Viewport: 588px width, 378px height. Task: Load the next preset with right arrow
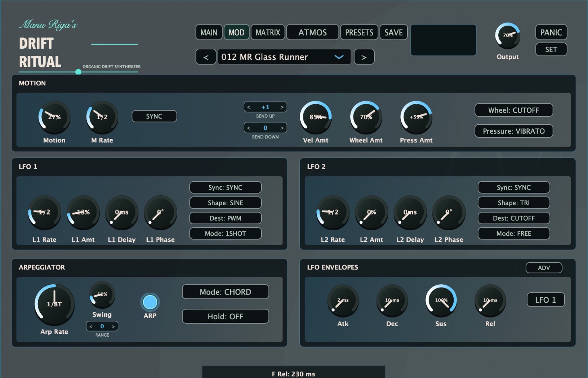[x=364, y=57]
